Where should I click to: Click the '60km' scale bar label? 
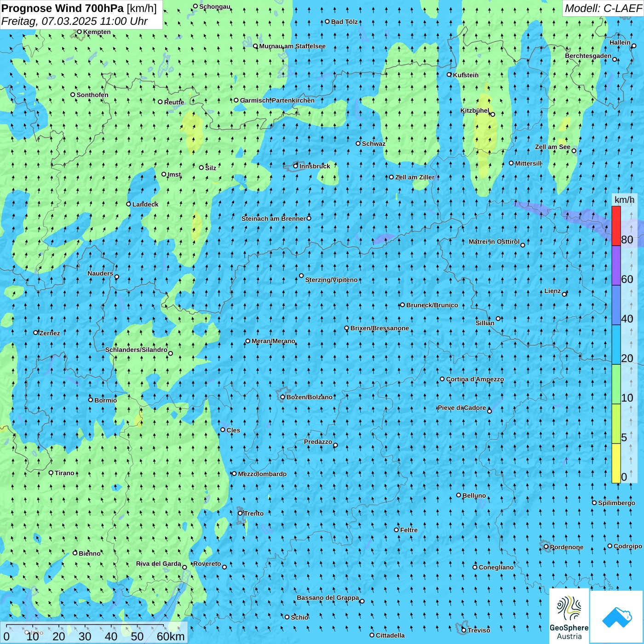(171, 636)
